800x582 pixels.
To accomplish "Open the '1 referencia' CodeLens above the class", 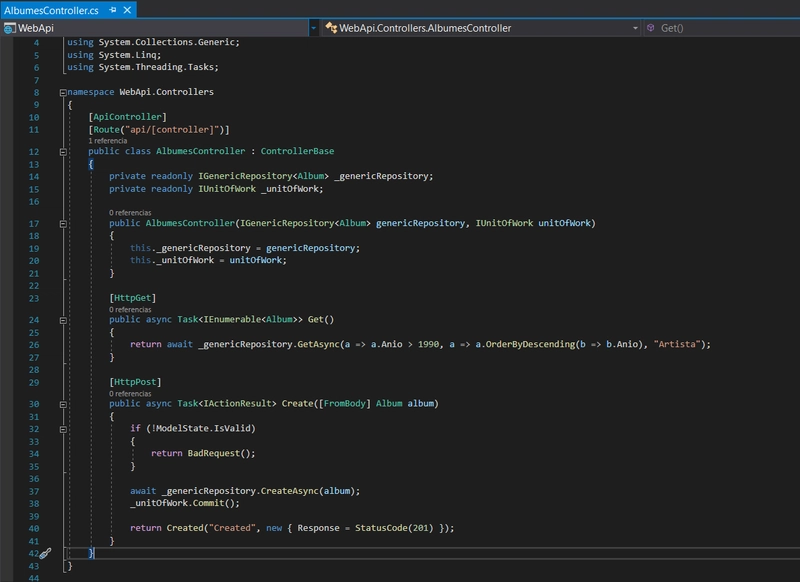I will 108,141.
